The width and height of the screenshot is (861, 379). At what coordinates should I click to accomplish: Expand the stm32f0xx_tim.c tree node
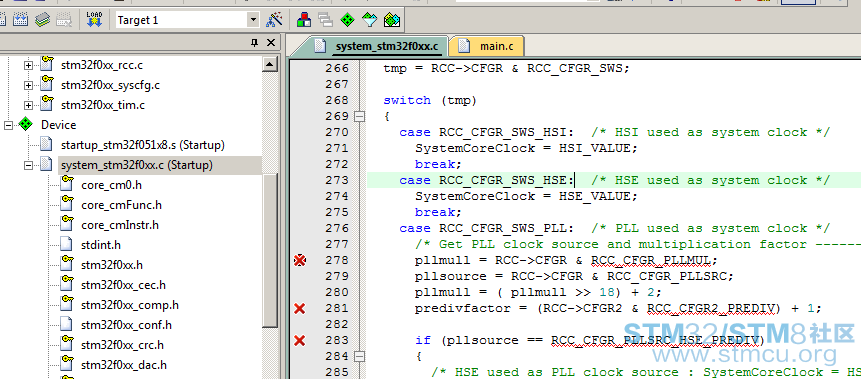[x=29, y=105]
